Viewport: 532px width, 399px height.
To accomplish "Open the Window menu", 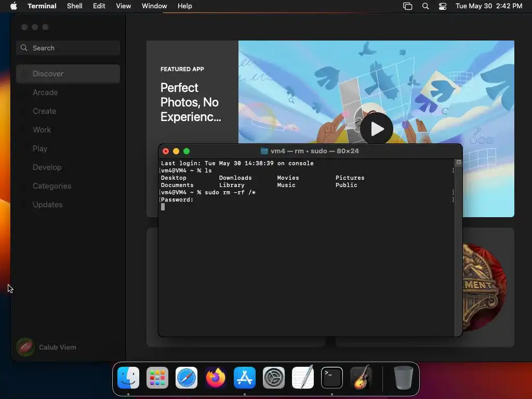I will 154,6.
